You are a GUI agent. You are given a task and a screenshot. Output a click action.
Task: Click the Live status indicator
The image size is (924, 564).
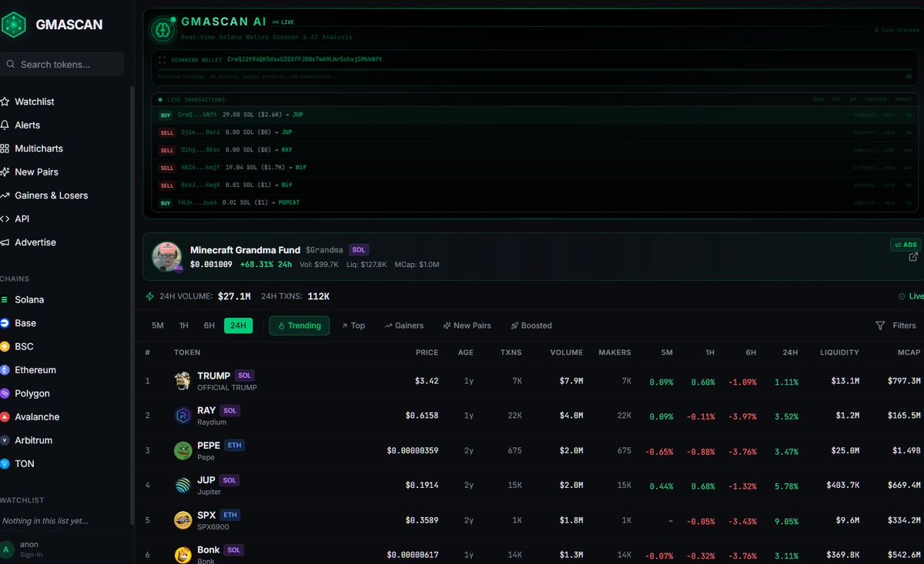tap(910, 296)
